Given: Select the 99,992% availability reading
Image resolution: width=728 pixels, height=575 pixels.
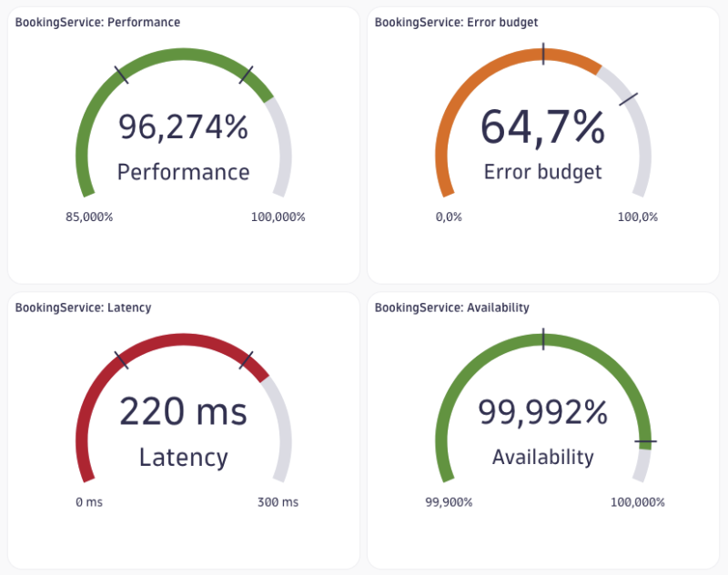Looking at the screenshot, I should pyautogui.click(x=542, y=412).
